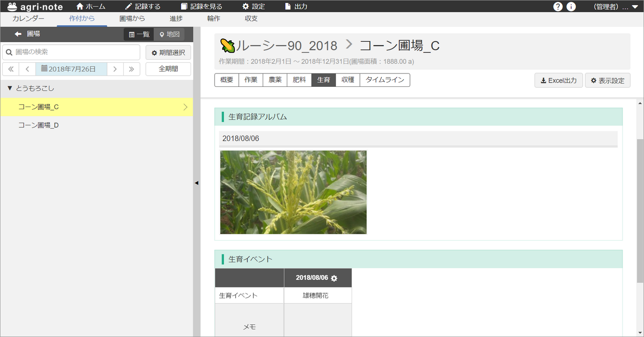Open the 2018年7月26日 date picker
This screenshot has width=644, height=337.
(x=71, y=69)
